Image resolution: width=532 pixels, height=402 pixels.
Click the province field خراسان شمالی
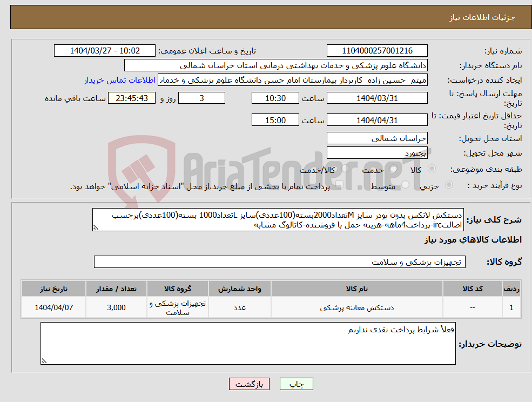376,138
